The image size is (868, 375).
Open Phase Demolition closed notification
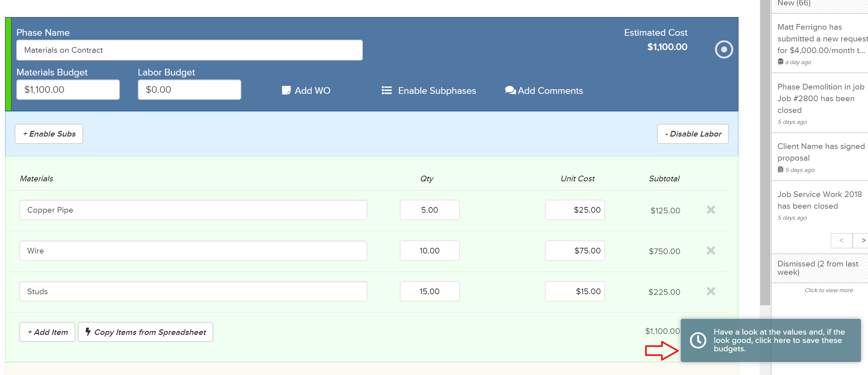pyautogui.click(x=820, y=103)
